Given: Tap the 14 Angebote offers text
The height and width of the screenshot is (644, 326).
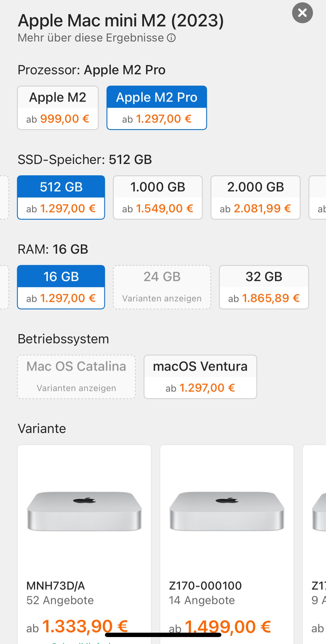Looking at the screenshot, I should point(202,600).
